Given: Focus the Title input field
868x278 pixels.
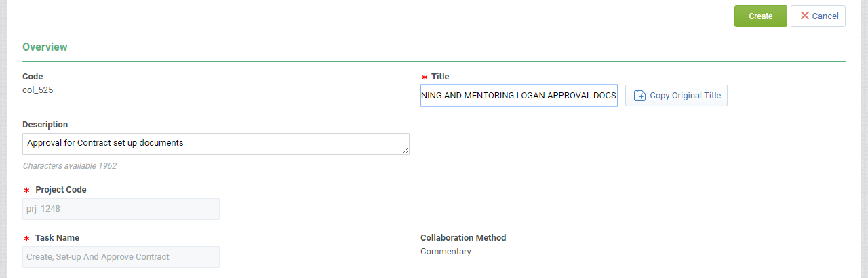Looking at the screenshot, I should click(x=519, y=96).
